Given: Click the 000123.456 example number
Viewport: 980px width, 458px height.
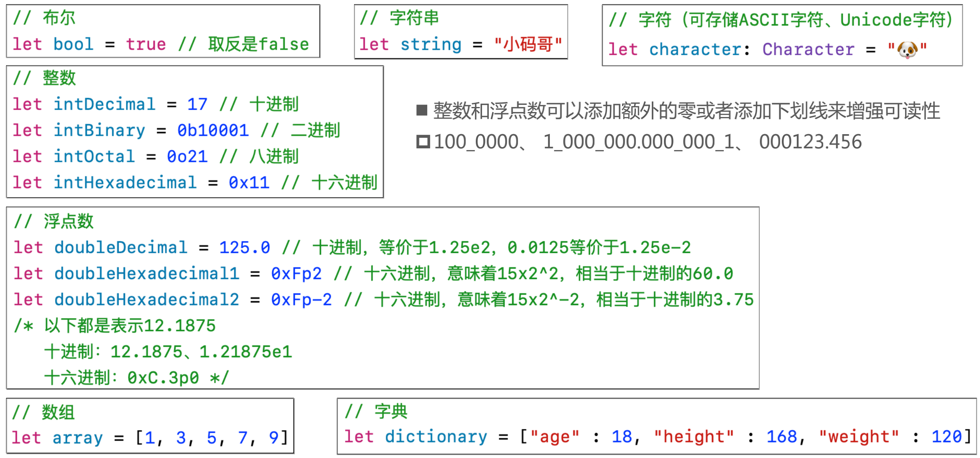Looking at the screenshot, I should pos(810,142).
